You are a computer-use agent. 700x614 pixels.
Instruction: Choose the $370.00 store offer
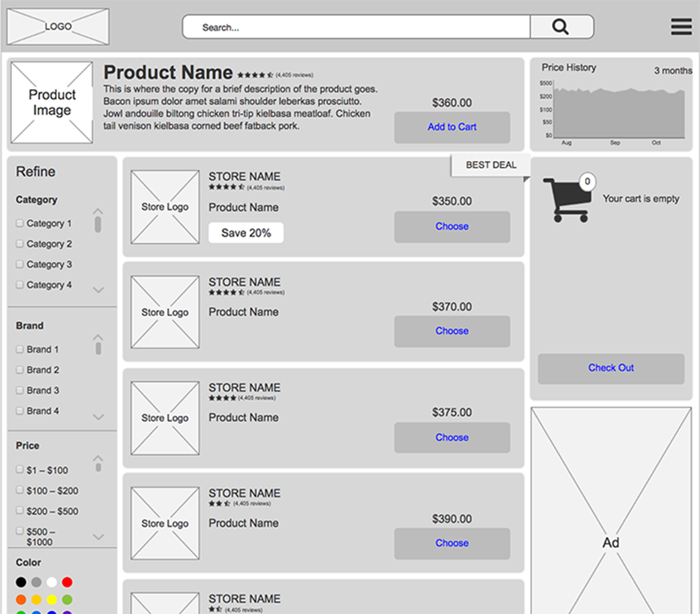[x=452, y=331]
